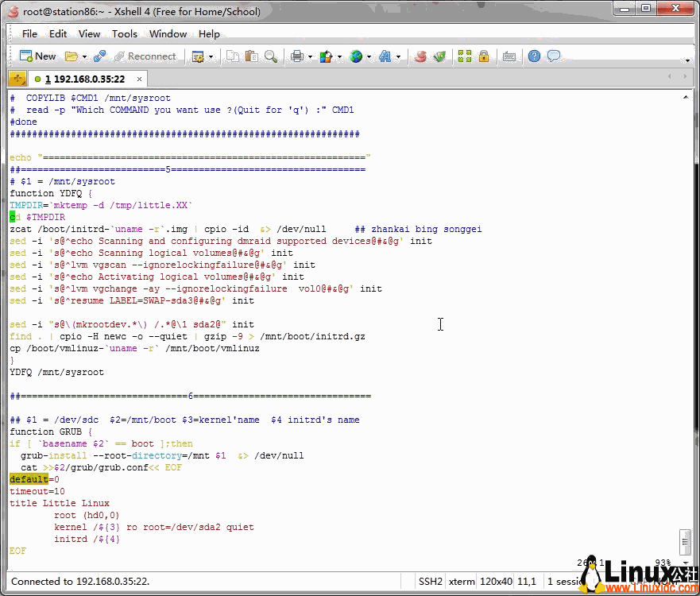This screenshot has width=700, height=596.
Task: Click the Copy icon in toolbar
Action: 233,56
